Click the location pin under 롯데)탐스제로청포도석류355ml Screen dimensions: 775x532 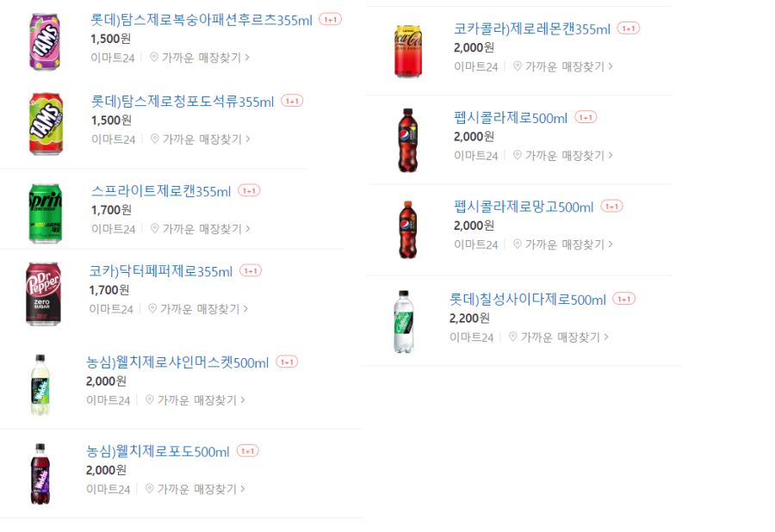[x=155, y=139]
